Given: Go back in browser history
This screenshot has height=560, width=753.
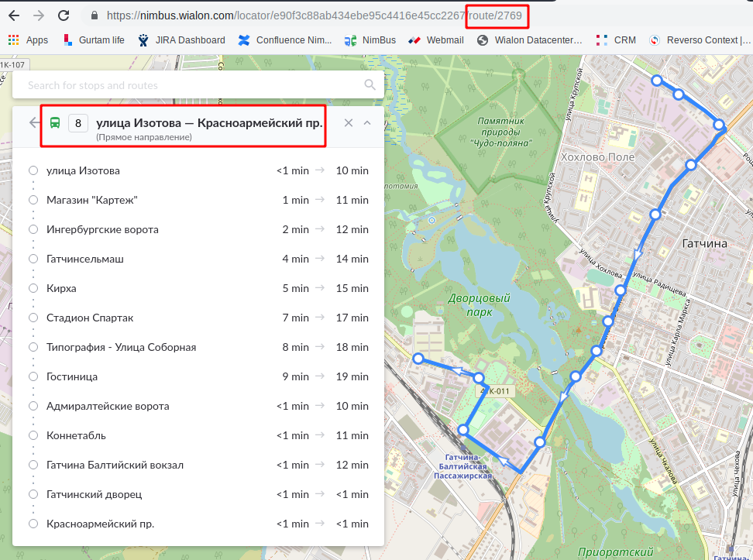Looking at the screenshot, I should tap(14, 15).
